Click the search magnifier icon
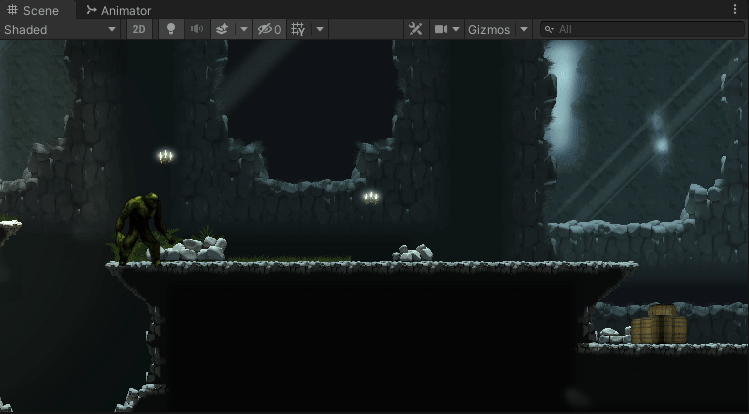Viewport: 749px width, 414px height. click(549, 30)
